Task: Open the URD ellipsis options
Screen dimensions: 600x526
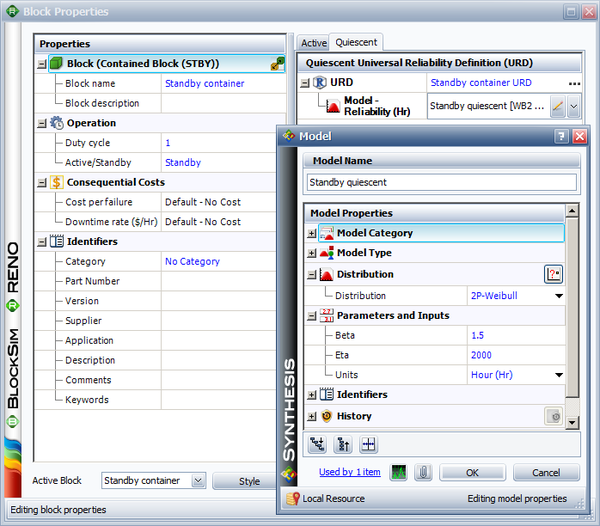Action: click(x=574, y=83)
